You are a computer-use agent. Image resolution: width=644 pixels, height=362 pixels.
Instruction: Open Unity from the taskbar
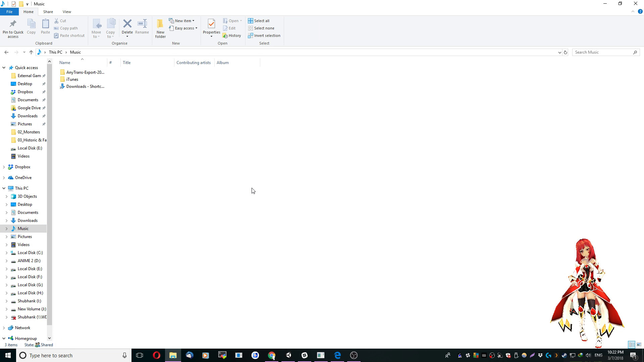[x=288, y=355]
